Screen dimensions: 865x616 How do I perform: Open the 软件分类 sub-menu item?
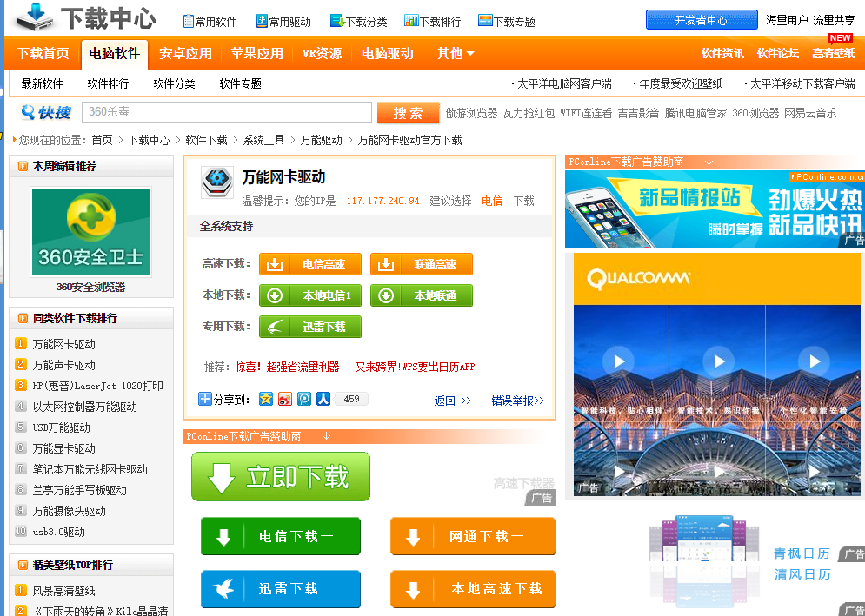pyautogui.click(x=175, y=83)
